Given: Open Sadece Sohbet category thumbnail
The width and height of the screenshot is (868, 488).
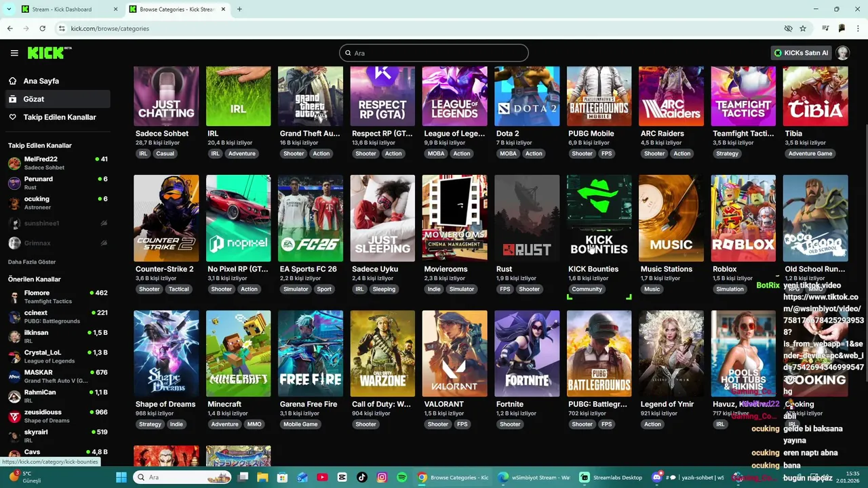Looking at the screenshot, I should pos(166,96).
